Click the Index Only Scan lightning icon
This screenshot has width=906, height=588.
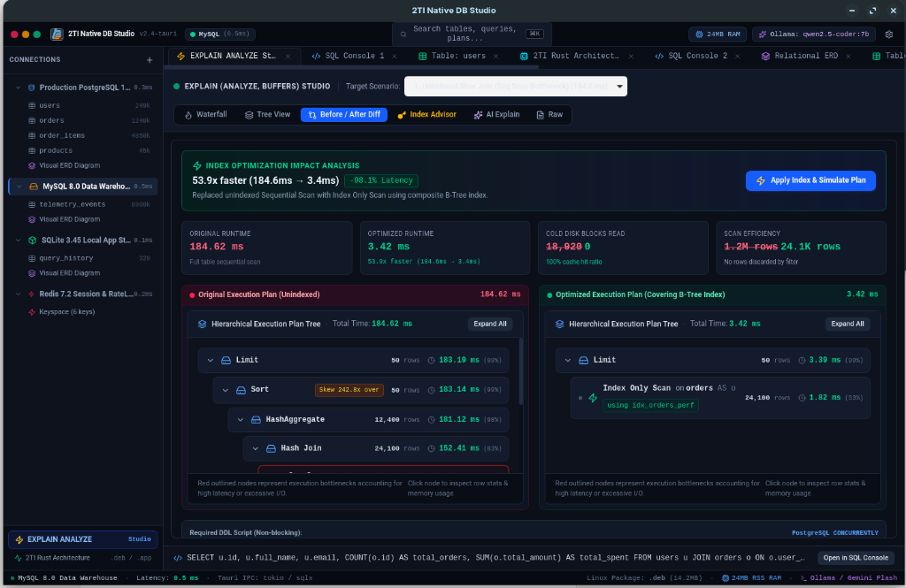[x=593, y=397]
